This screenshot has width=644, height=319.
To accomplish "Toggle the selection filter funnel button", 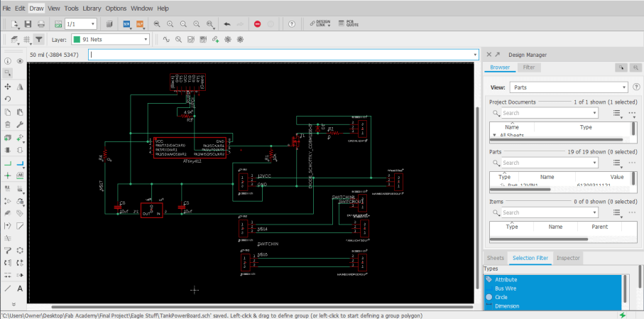I will 39,39.
